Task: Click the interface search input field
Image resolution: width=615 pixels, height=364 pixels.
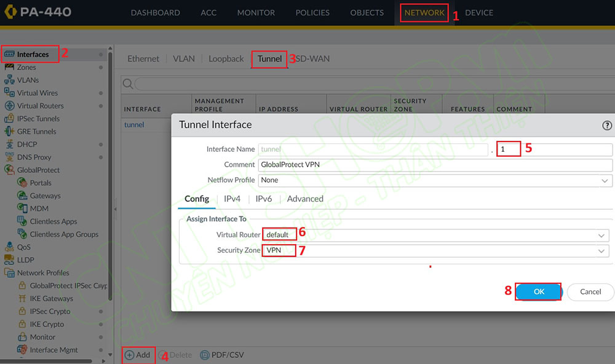Action: tap(375, 84)
